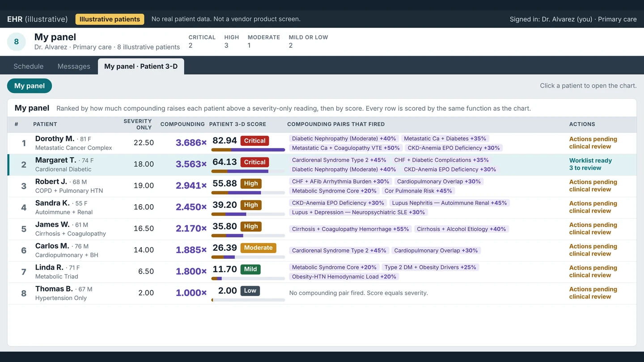
Task: Click the score bar under 64.13
Action: click(248, 171)
